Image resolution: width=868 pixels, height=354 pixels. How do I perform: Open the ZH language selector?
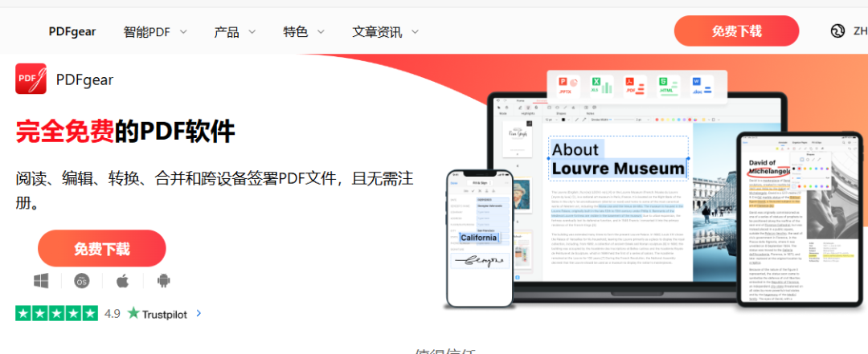click(x=860, y=31)
